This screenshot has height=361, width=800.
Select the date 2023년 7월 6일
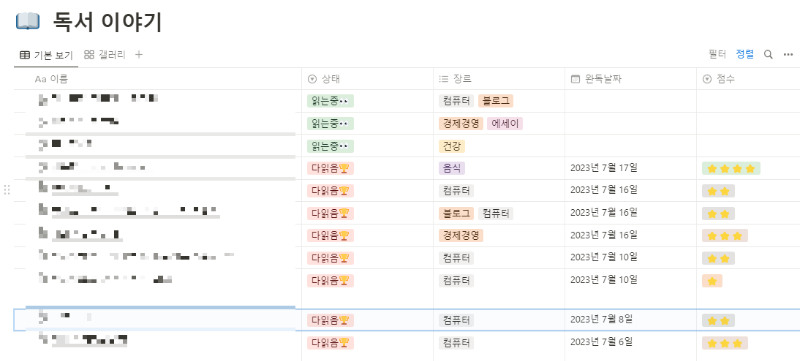(x=602, y=342)
